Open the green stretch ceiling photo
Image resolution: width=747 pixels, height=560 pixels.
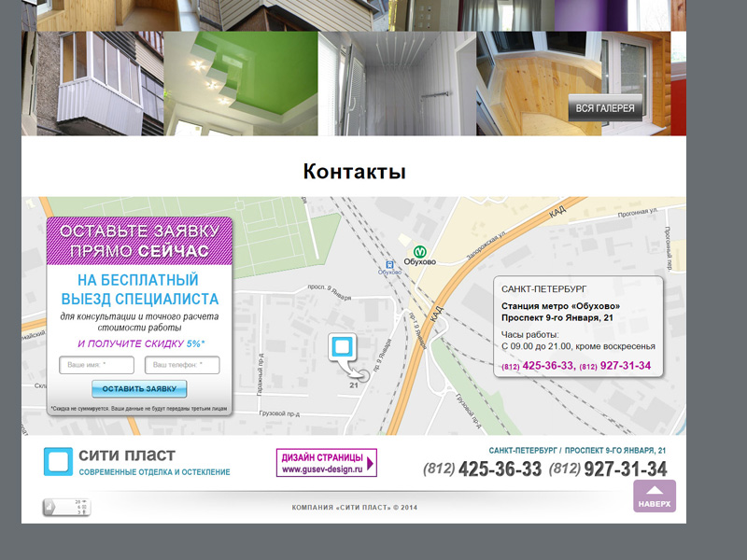click(x=241, y=83)
